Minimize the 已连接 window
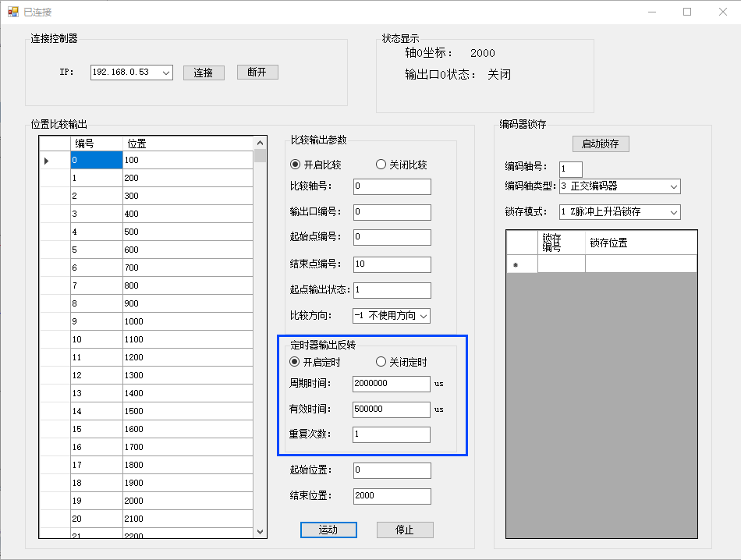741x560 pixels. [x=652, y=12]
